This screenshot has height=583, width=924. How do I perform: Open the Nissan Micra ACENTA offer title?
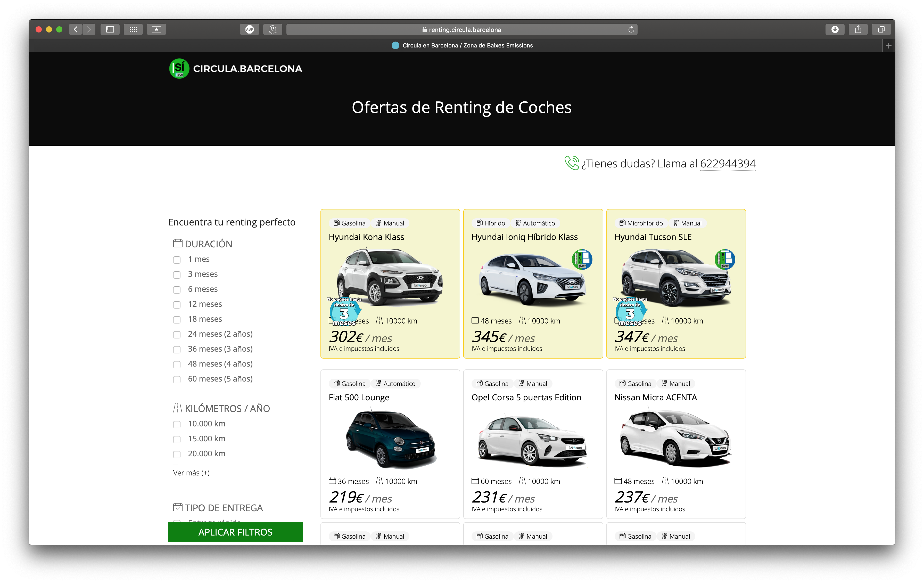point(656,398)
